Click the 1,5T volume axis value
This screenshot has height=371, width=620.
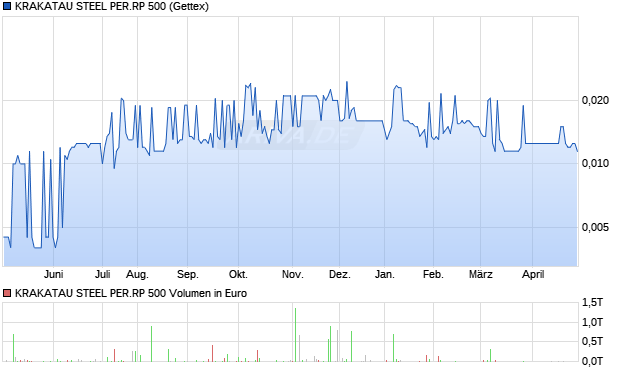pyautogui.click(x=592, y=303)
